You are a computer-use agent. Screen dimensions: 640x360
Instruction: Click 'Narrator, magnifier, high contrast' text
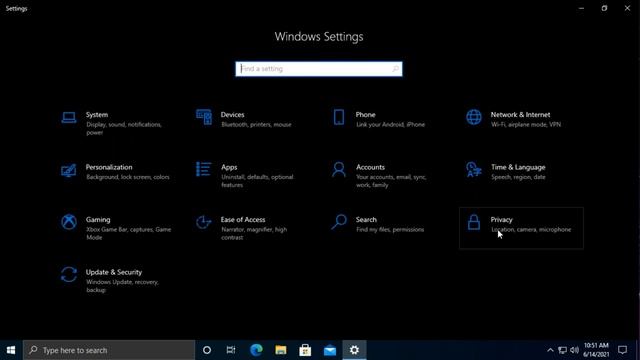(x=254, y=233)
